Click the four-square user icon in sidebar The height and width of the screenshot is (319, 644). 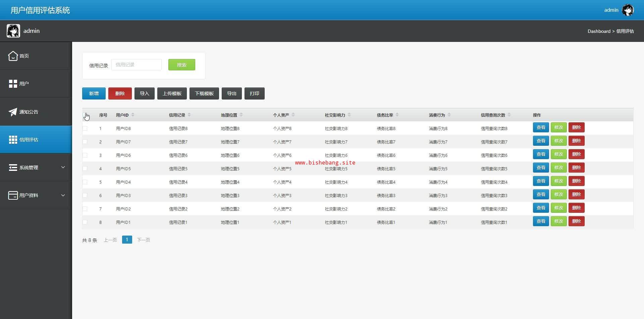[x=13, y=84]
